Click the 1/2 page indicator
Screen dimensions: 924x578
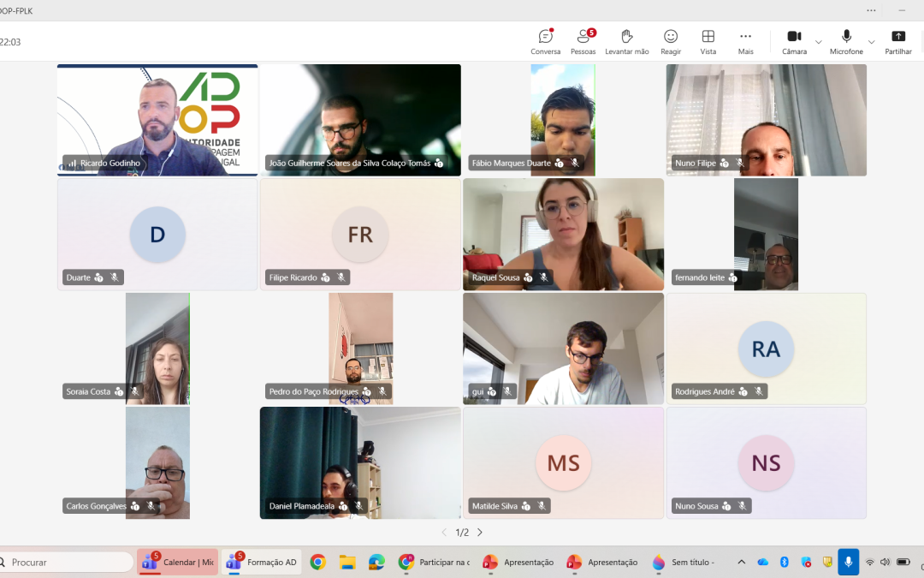click(462, 532)
